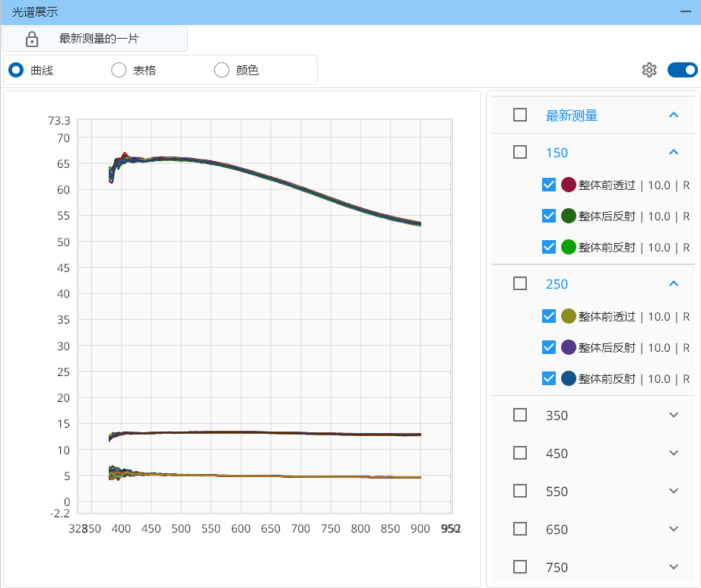Click the dark red swatch for 整体前透过 in 150
The width and height of the screenshot is (701, 588).
pyautogui.click(x=569, y=185)
